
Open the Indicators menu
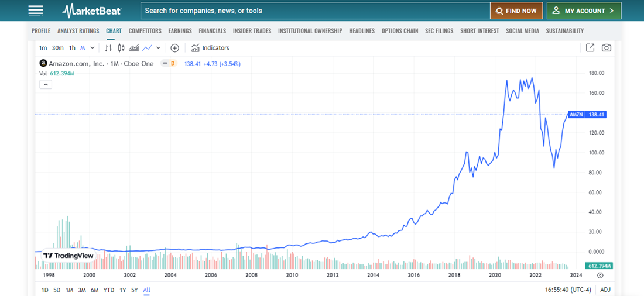[210, 48]
